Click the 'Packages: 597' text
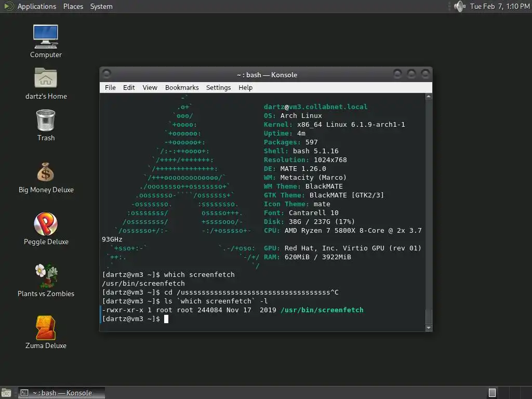 (x=291, y=142)
